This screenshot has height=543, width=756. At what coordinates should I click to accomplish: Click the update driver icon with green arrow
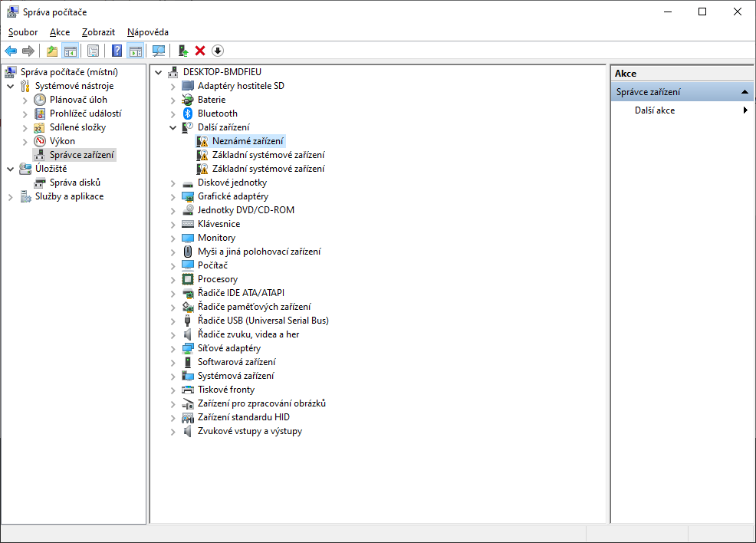coord(182,51)
